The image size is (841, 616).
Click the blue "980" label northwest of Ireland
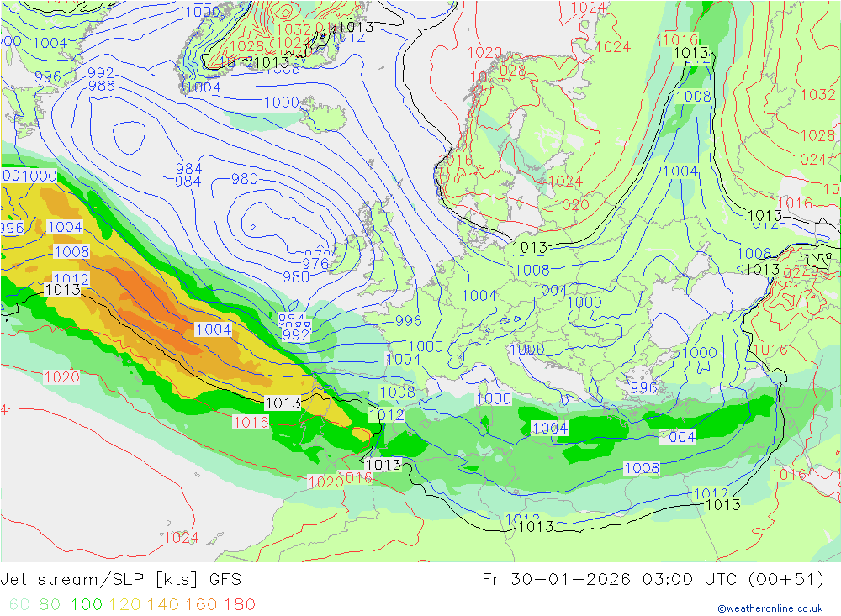click(244, 179)
